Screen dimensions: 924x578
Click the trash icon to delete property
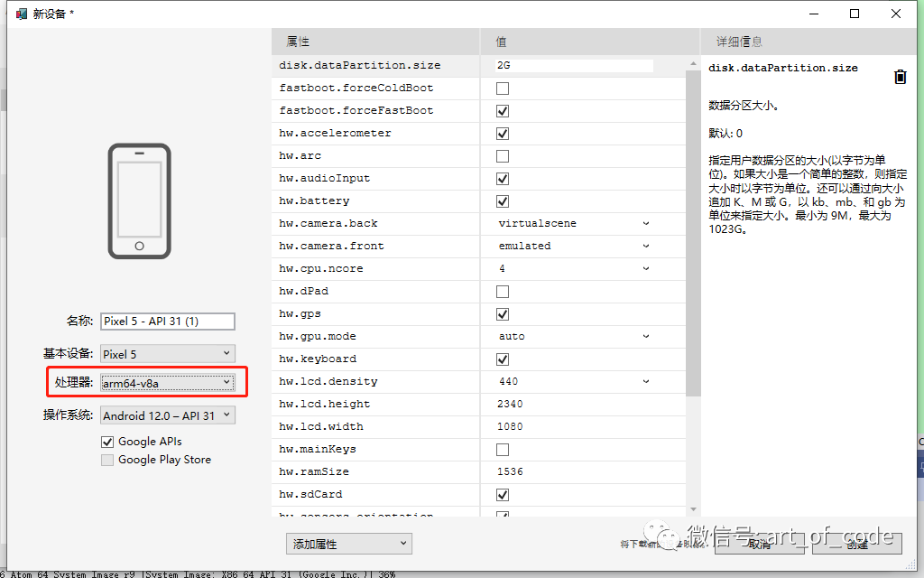pos(900,77)
